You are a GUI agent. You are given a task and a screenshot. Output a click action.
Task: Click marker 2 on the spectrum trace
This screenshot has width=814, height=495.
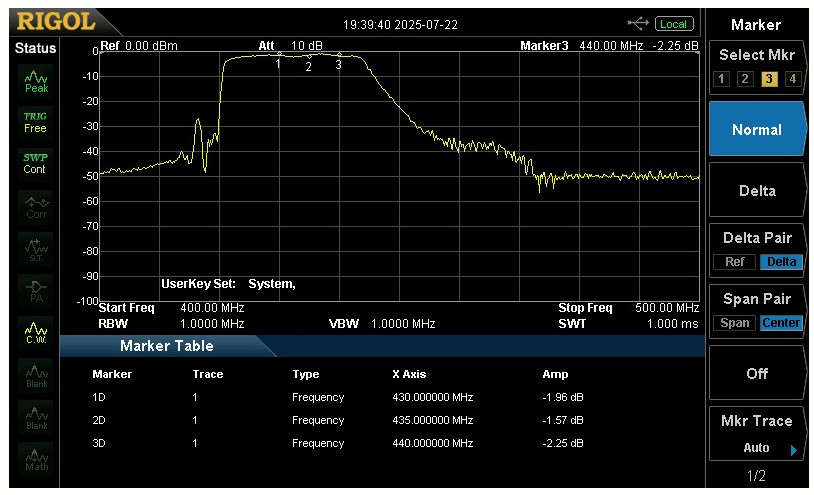point(308,57)
